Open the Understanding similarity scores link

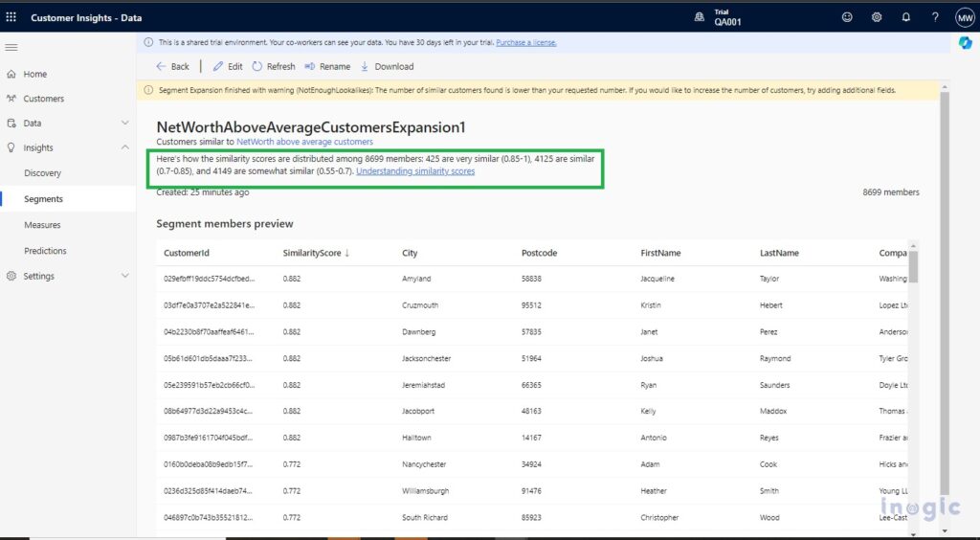415,171
